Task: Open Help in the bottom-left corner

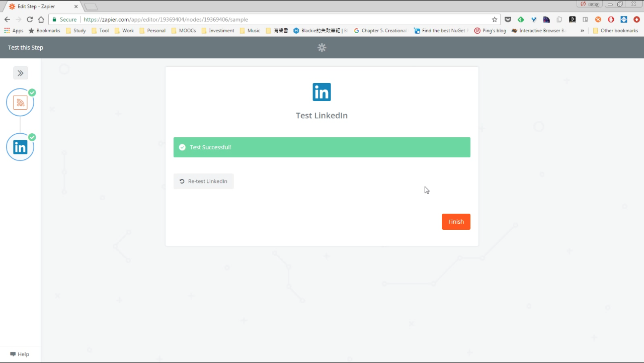Action: pos(20,354)
